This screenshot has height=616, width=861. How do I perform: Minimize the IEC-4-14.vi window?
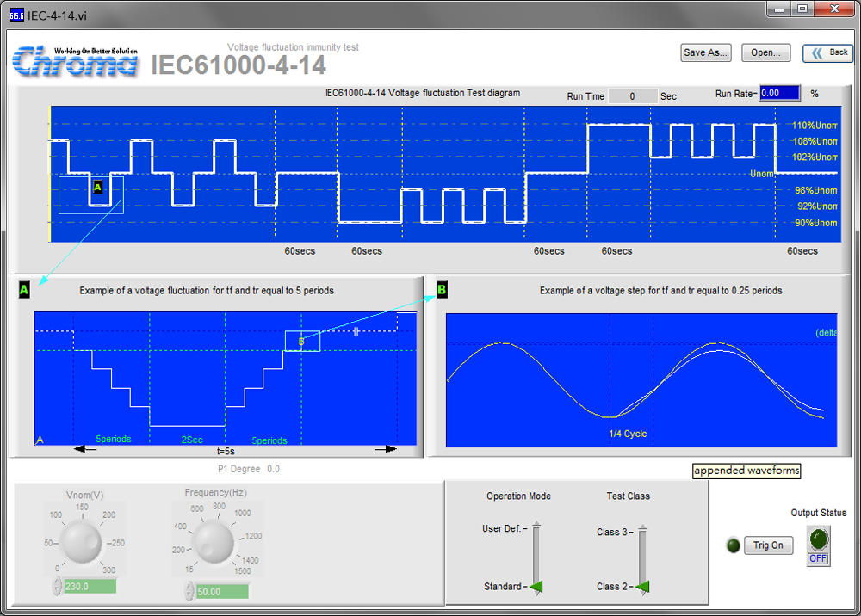tap(778, 9)
